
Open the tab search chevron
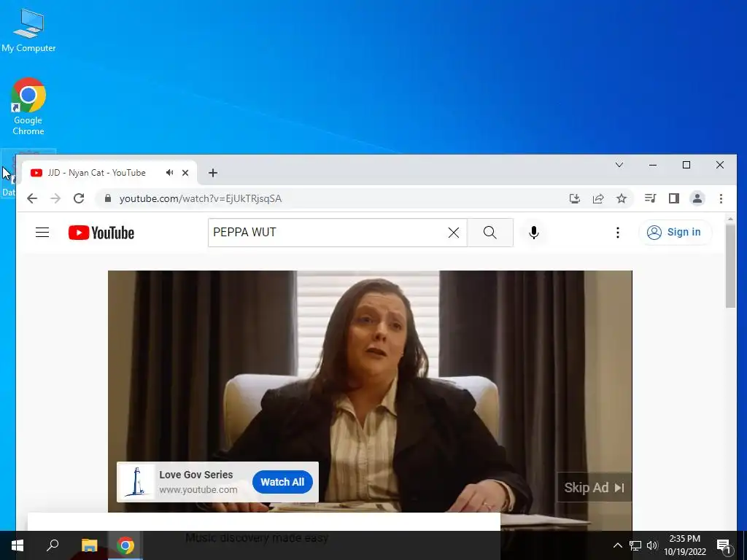(619, 165)
